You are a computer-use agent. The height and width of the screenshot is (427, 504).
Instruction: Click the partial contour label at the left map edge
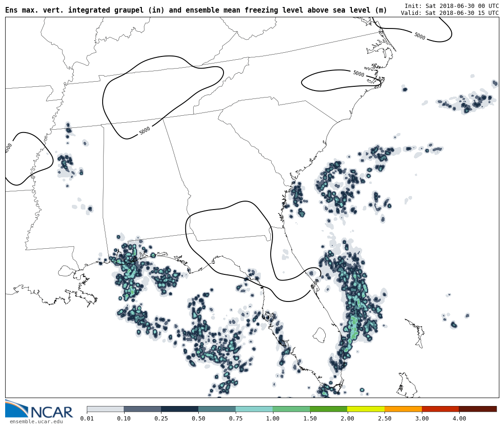coord(9,148)
